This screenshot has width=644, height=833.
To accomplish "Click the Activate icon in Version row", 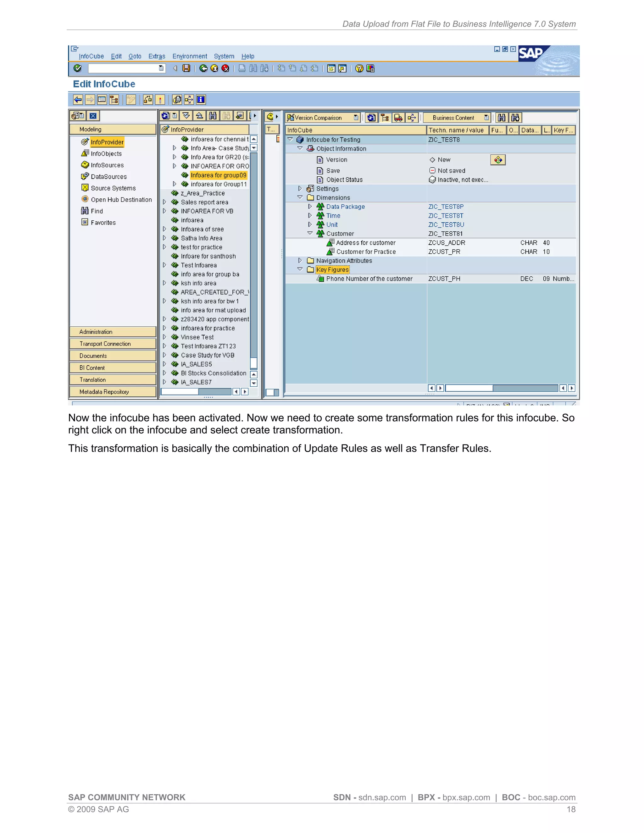I will tap(498, 160).
